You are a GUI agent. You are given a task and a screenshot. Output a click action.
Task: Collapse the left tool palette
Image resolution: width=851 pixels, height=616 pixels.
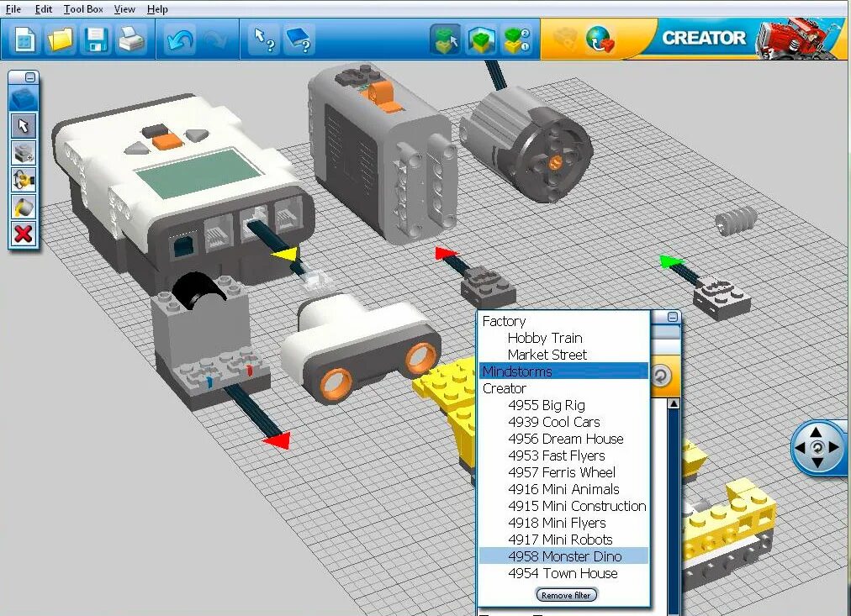(30, 77)
